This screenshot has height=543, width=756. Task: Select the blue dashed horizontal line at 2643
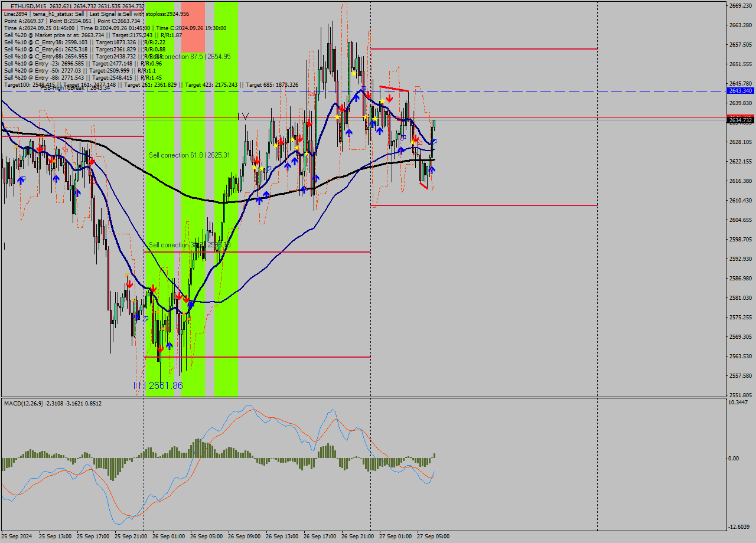pyautogui.click(x=532, y=91)
